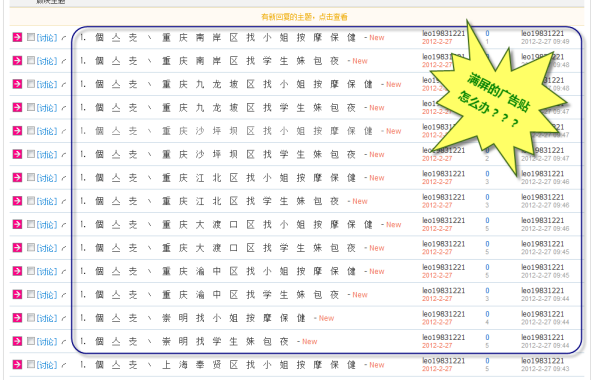Viewport: 595px width, 380px height.
Task: Tick checkbox for 沙坪坝区 按摩保健 thread
Action: click(x=31, y=130)
